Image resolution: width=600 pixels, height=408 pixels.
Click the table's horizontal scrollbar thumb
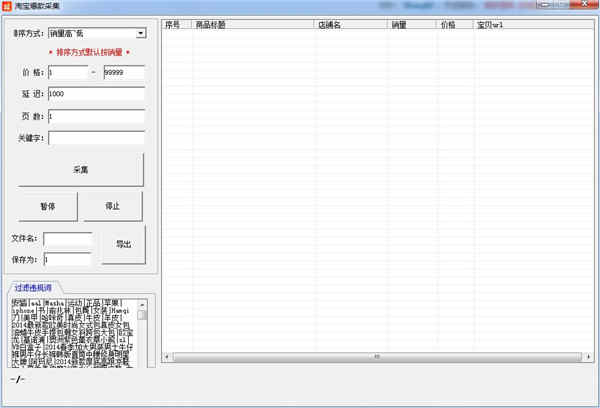(x=377, y=357)
